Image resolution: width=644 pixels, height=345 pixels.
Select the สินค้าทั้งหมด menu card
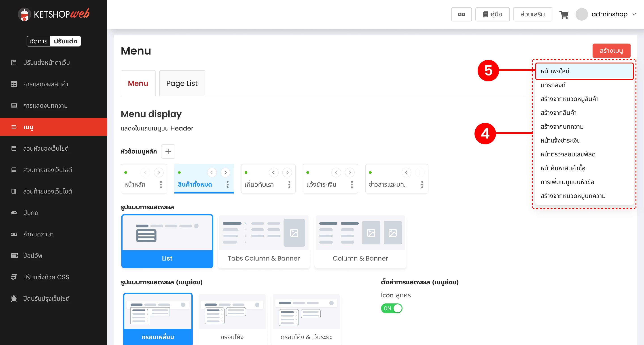pyautogui.click(x=204, y=179)
